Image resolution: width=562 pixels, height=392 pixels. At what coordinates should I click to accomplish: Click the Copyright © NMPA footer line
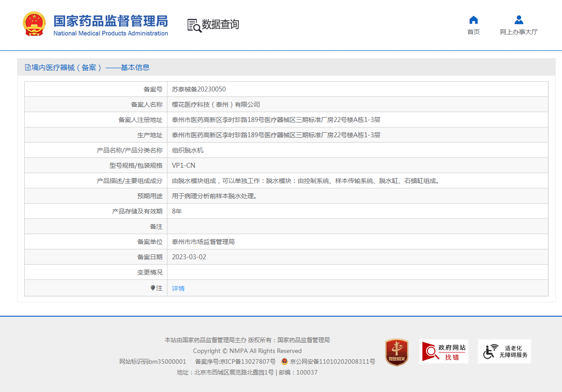point(247,351)
